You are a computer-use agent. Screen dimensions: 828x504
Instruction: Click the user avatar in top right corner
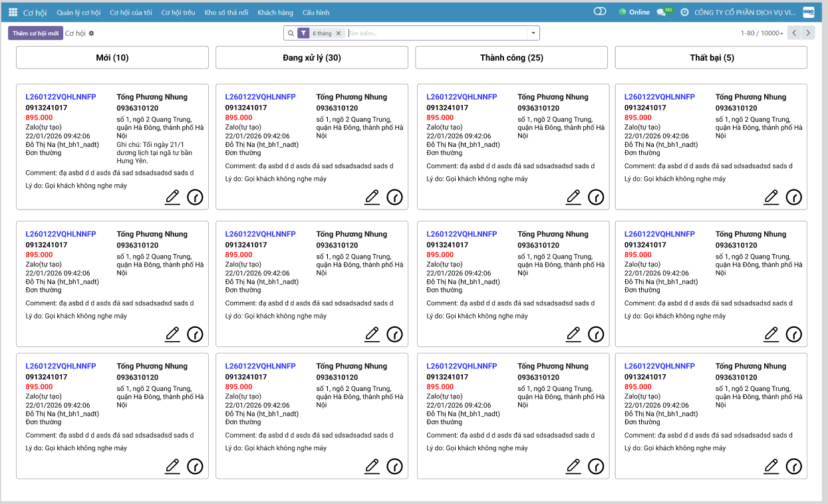tap(808, 12)
